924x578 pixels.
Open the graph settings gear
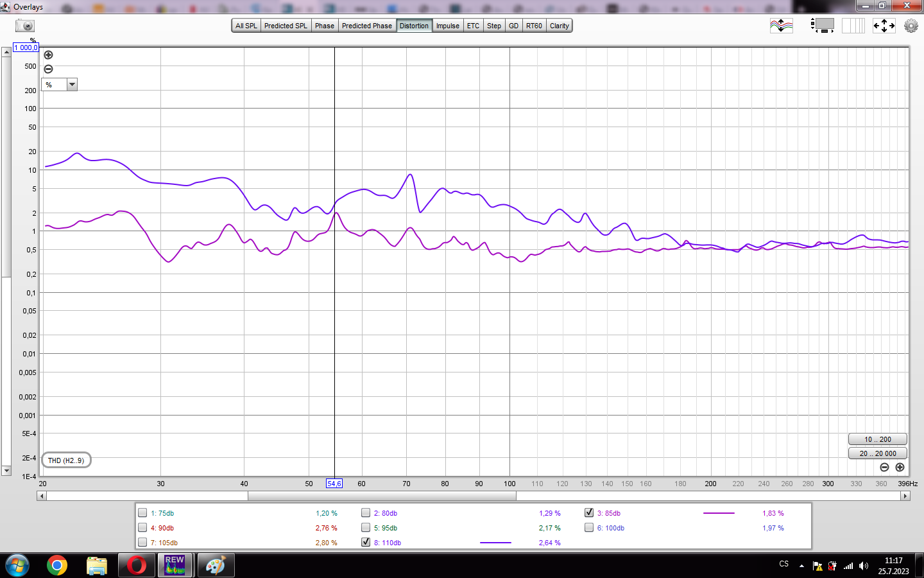[x=911, y=26]
